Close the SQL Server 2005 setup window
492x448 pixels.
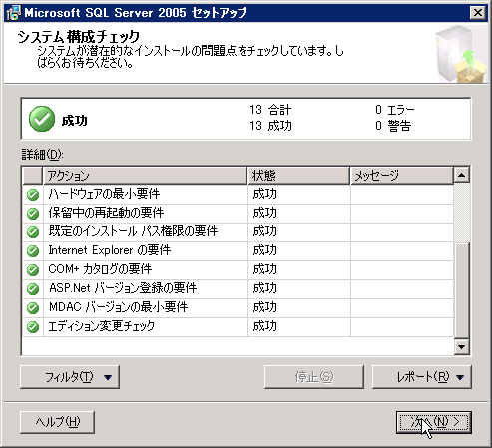478,13
